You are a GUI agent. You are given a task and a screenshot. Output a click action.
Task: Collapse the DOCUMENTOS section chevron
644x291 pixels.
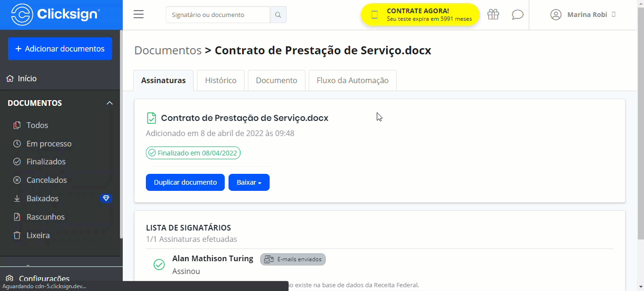[x=110, y=103]
